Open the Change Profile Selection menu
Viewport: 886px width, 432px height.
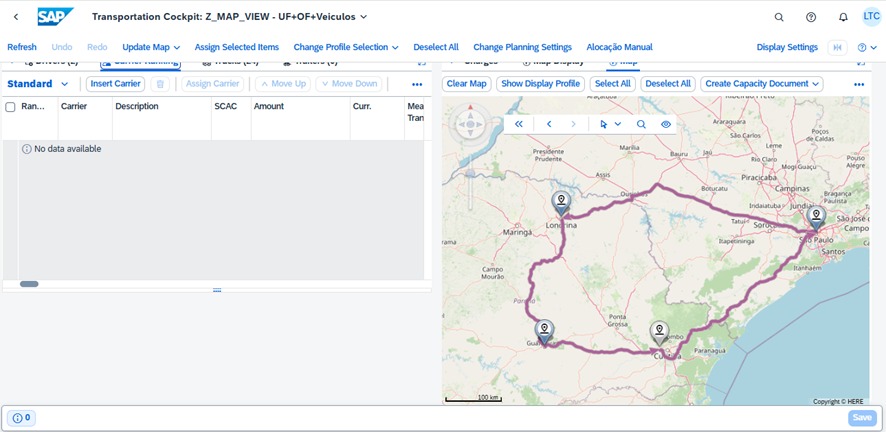345,47
